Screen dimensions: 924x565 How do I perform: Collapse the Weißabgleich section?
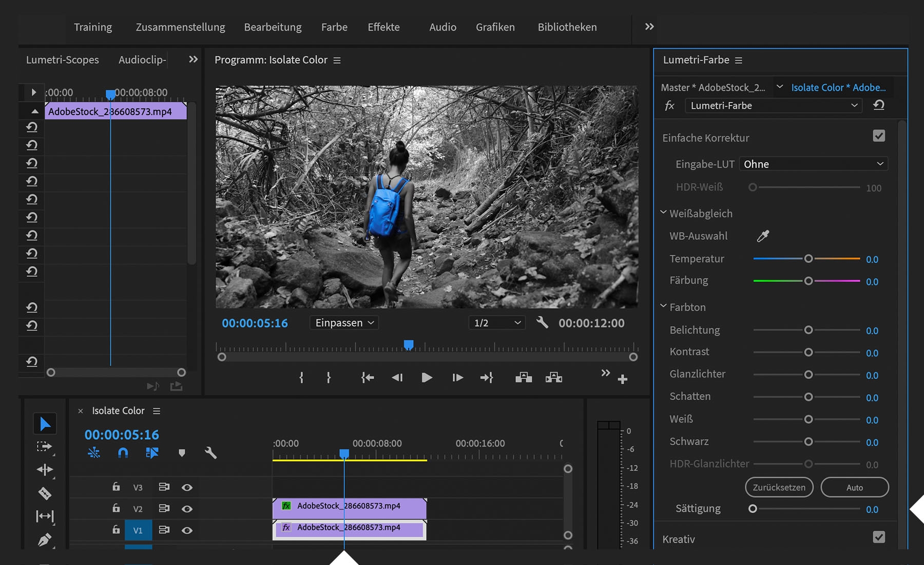[663, 212]
